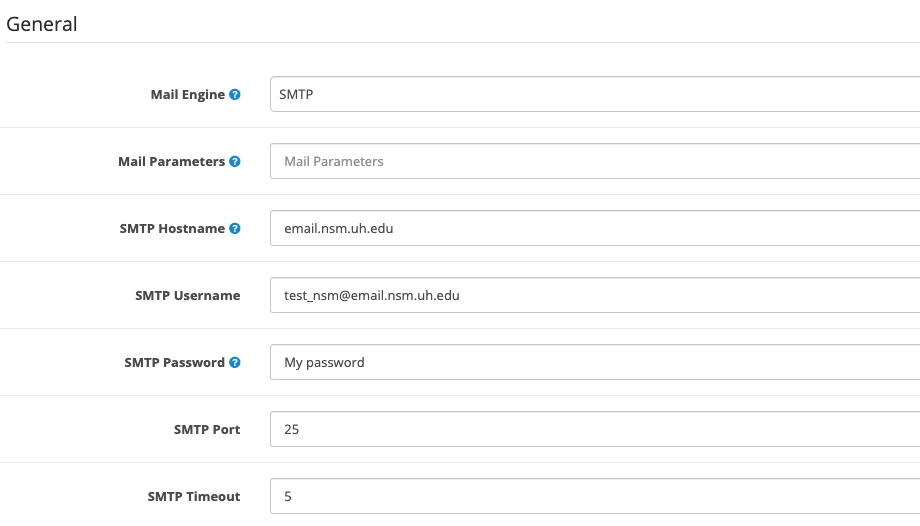The width and height of the screenshot is (920, 526).
Task: Show the SMTP Password help tooltip icon
Action: 235,362
